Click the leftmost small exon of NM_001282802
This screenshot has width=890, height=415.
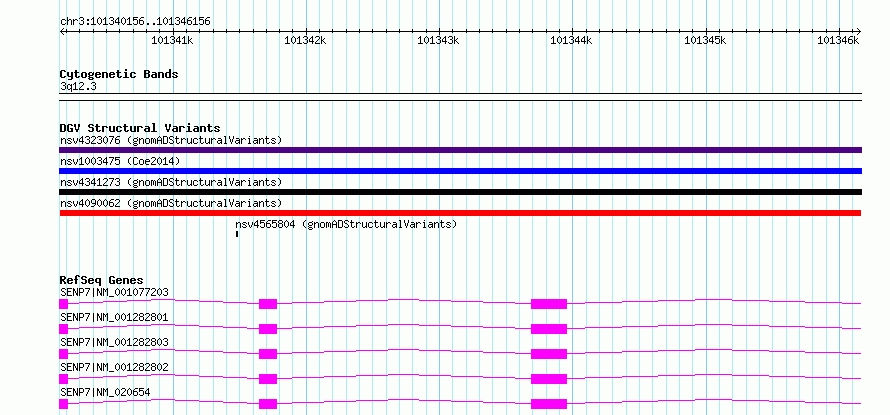pos(64,379)
